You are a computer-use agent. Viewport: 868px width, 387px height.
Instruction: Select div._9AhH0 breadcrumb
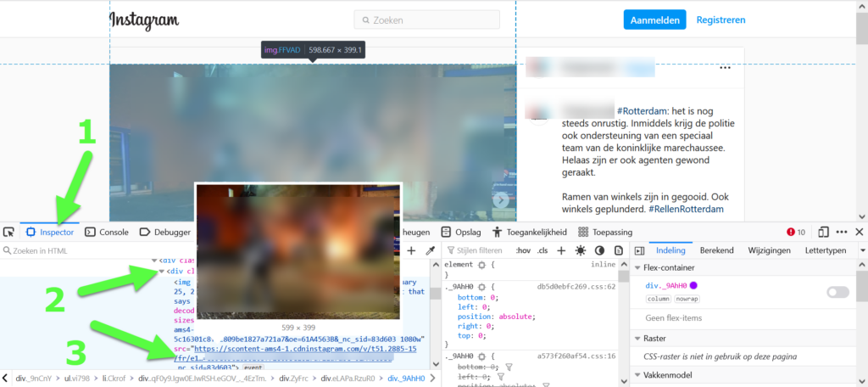(406, 379)
